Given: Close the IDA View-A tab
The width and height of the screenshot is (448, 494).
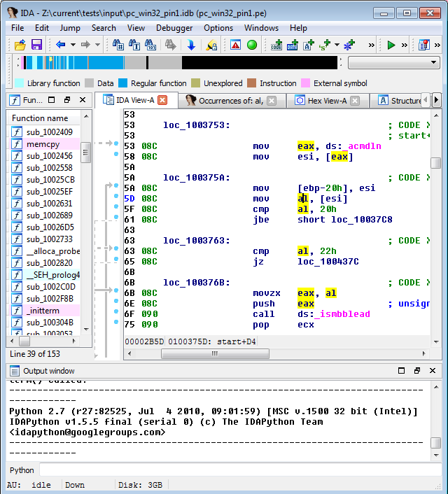Looking at the screenshot, I should 162,100.
